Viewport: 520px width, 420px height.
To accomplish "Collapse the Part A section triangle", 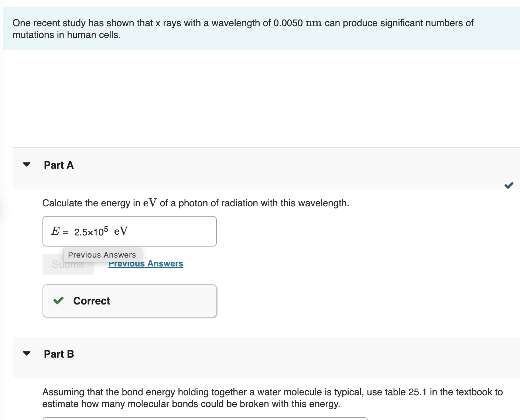I will pyautogui.click(x=27, y=165).
